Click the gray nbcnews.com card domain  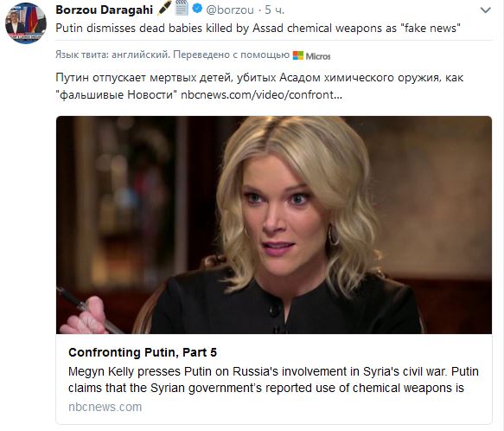105,407
